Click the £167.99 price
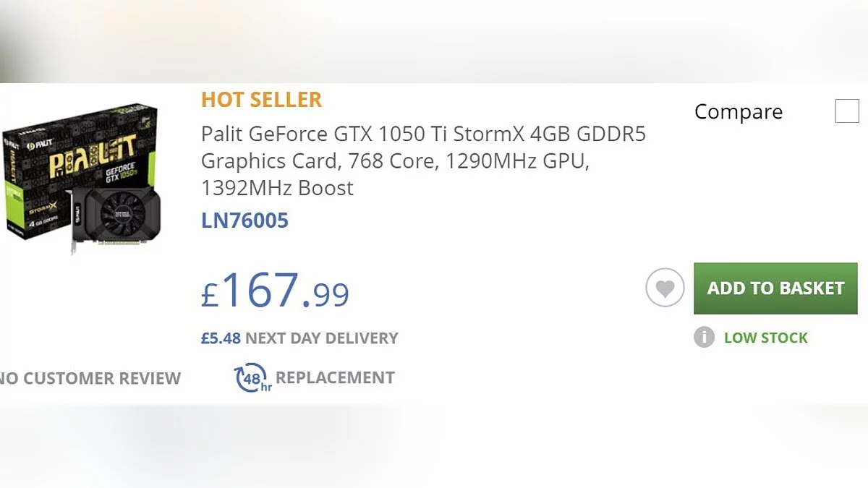 coord(275,291)
